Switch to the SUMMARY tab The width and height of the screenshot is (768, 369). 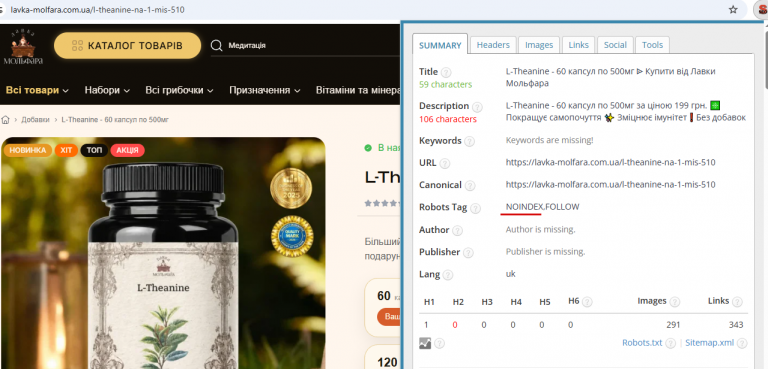click(x=440, y=45)
